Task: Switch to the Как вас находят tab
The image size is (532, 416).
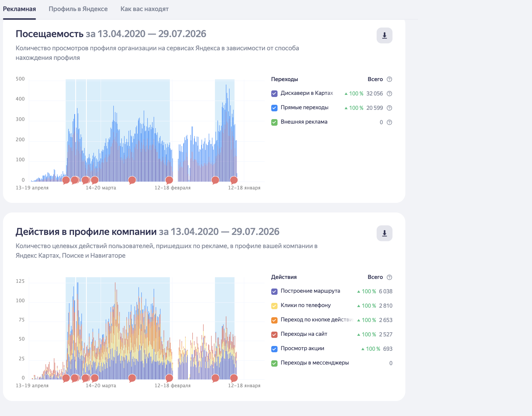Action: pos(144,9)
